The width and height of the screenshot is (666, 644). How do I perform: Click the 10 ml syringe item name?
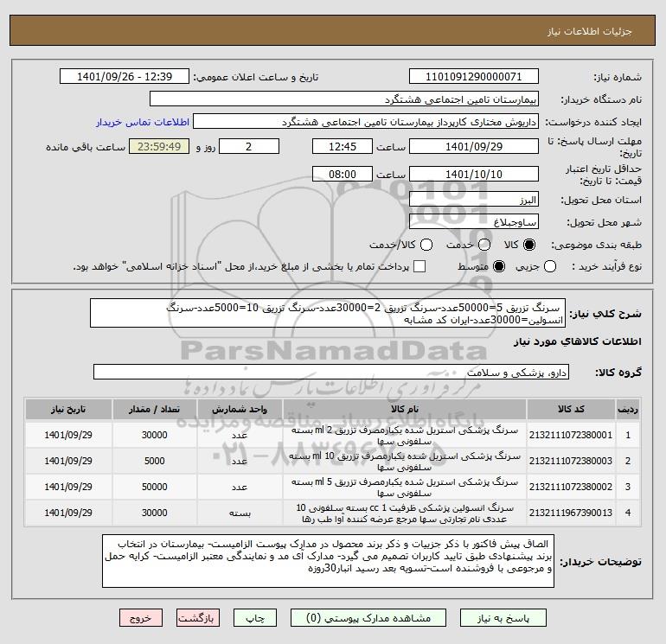(405, 462)
